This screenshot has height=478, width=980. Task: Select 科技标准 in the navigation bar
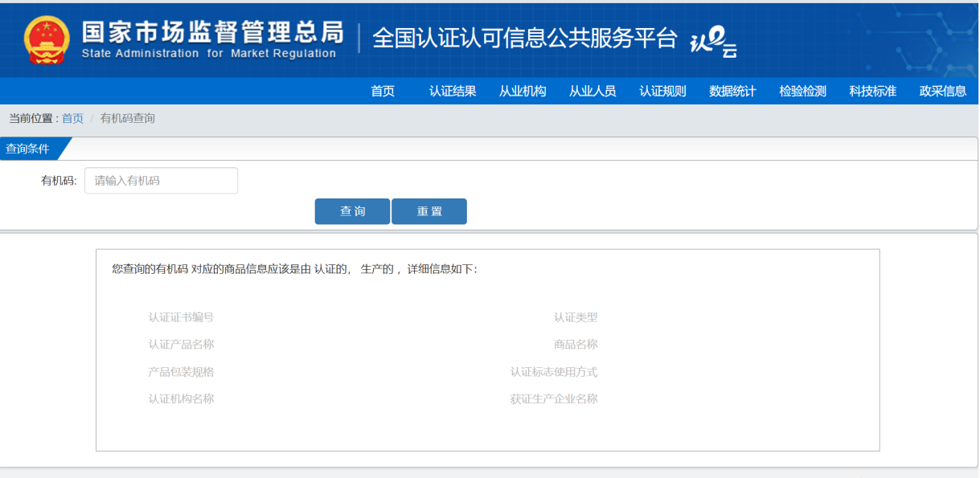872,92
